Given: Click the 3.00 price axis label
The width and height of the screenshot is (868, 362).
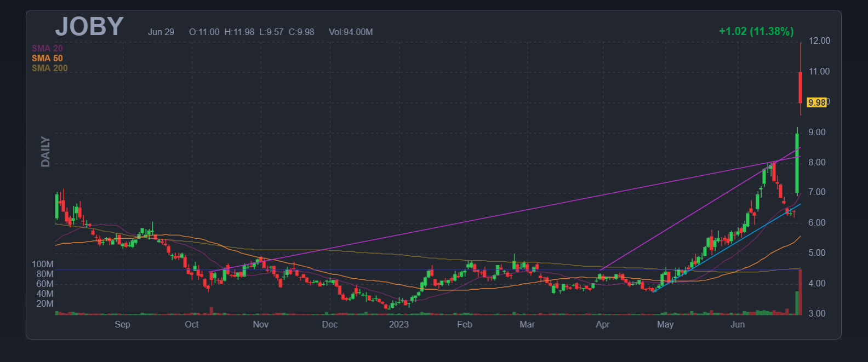Looking at the screenshot, I should 817,314.
